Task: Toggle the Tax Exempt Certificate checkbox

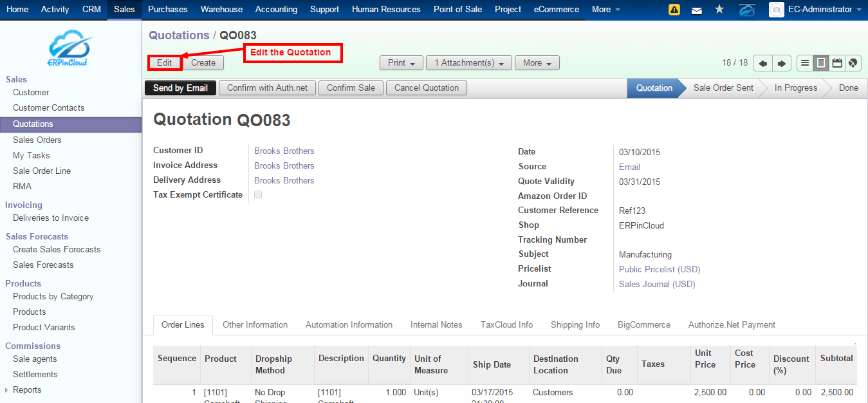Action: point(258,194)
